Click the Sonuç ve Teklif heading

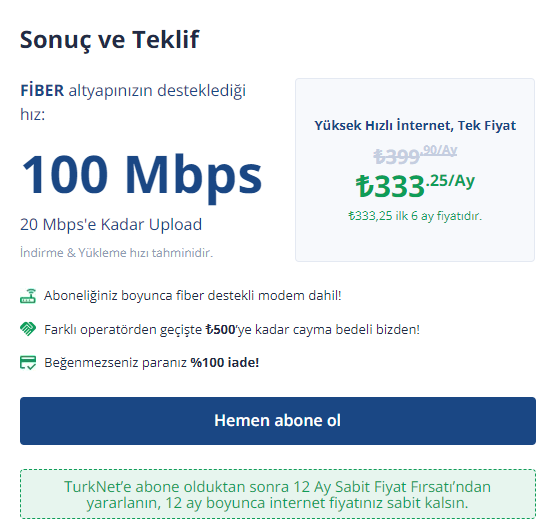coord(109,40)
